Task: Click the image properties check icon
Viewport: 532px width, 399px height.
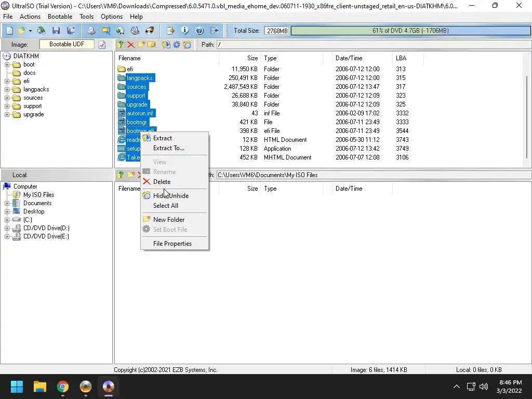Action: point(102,45)
